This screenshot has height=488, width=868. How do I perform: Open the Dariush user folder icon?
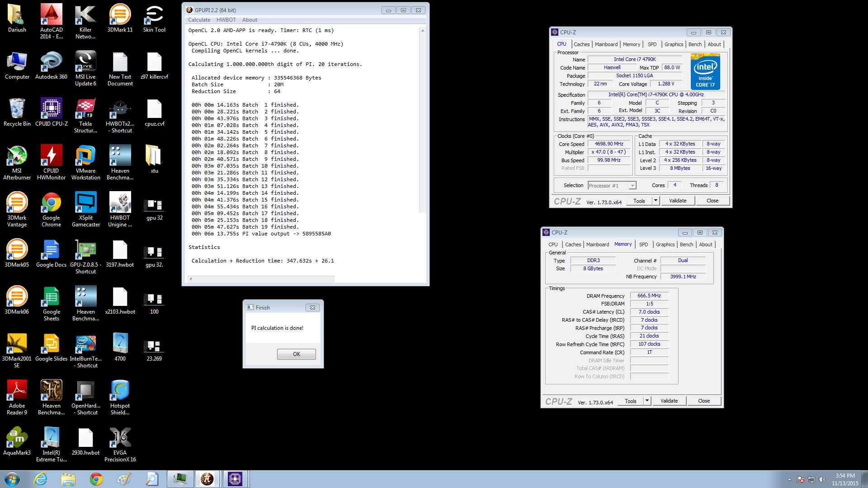click(x=17, y=18)
